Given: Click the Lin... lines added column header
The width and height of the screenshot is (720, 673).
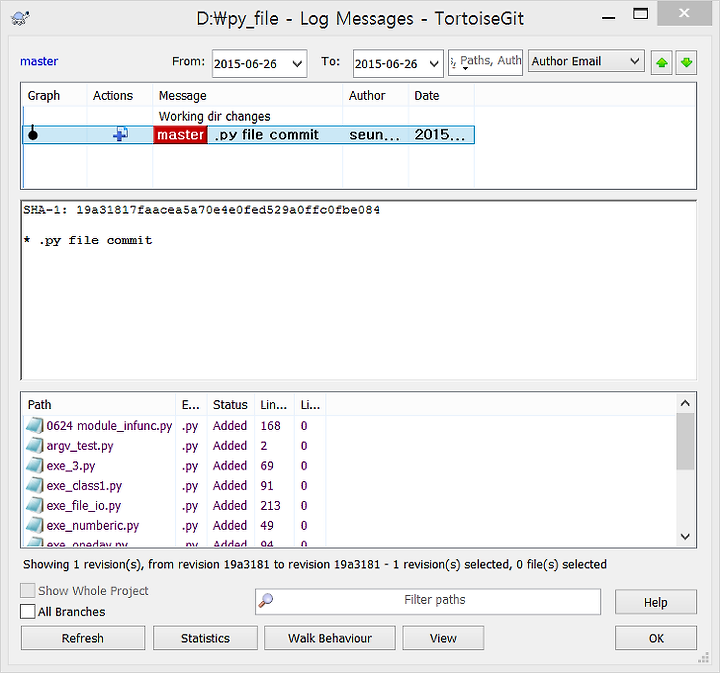Looking at the screenshot, I should (x=274, y=404).
